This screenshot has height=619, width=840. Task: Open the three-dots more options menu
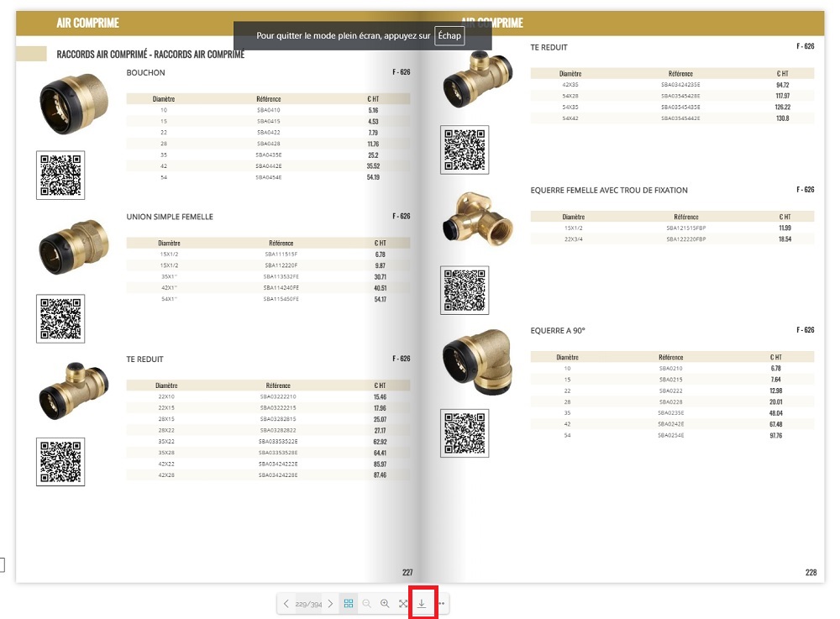[x=441, y=604]
